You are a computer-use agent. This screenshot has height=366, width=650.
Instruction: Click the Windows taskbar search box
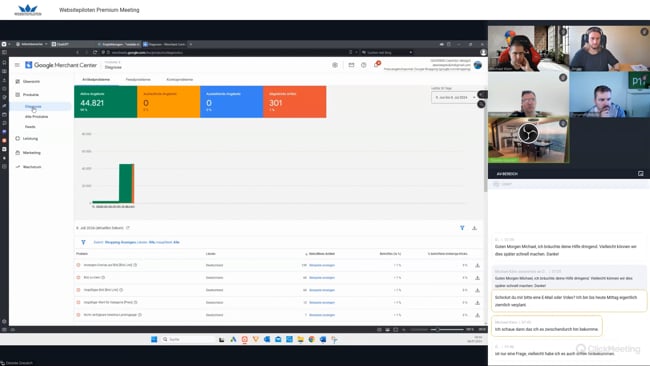pos(188,339)
